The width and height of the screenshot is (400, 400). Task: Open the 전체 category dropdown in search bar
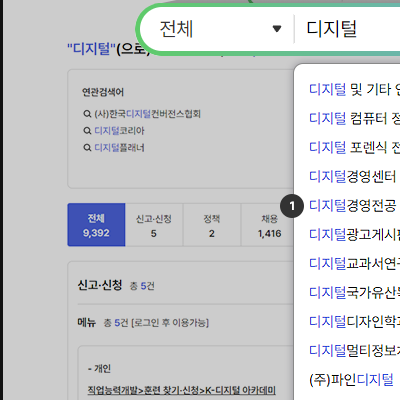click(220, 29)
